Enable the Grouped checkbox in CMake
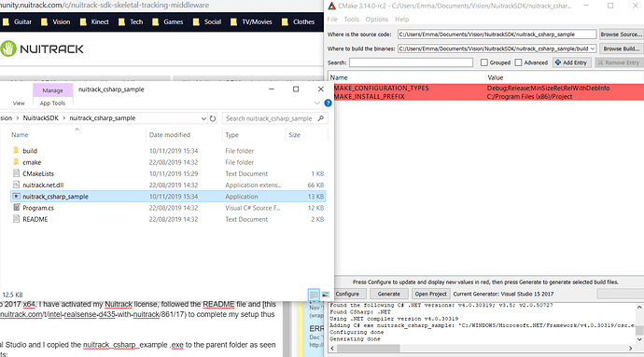This screenshot has height=357, width=644. [484, 62]
